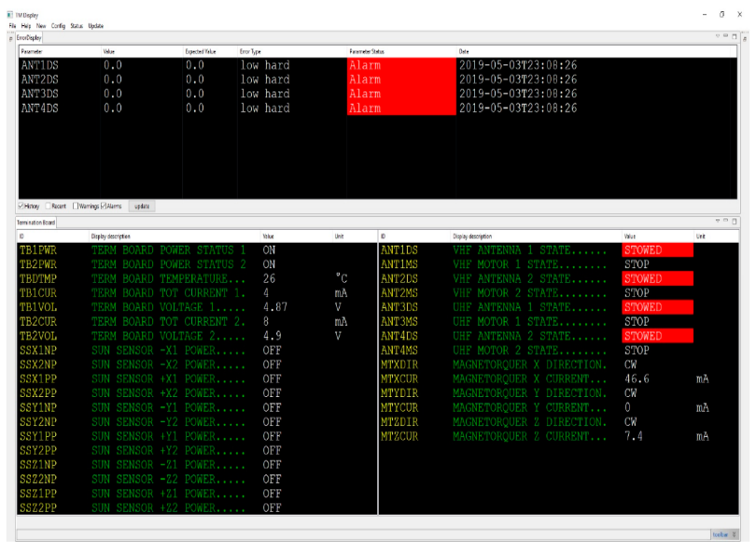Toggle the Alarms checkbox
This screenshot has width=756, height=552.
click(104, 206)
